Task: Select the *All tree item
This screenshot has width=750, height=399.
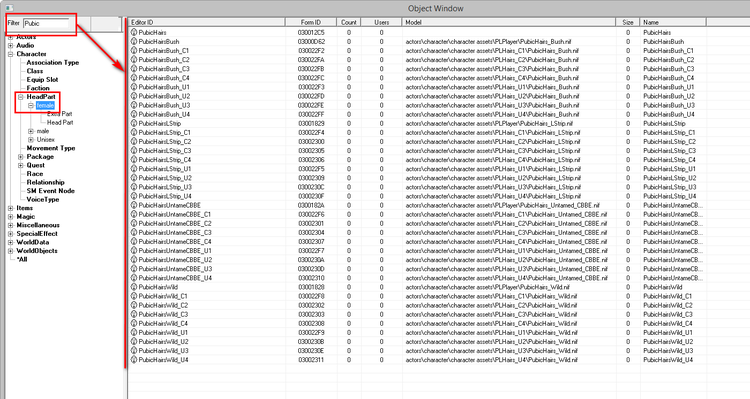Action: coord(22,259)
